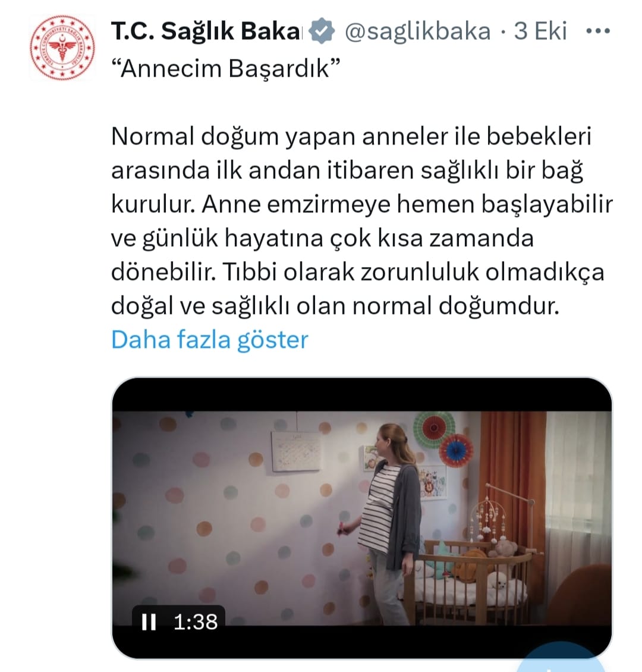Viewport: 642px width, 672px height.
Task: Expand the tweet with Daha fazla göster
Action: point(209,340)
